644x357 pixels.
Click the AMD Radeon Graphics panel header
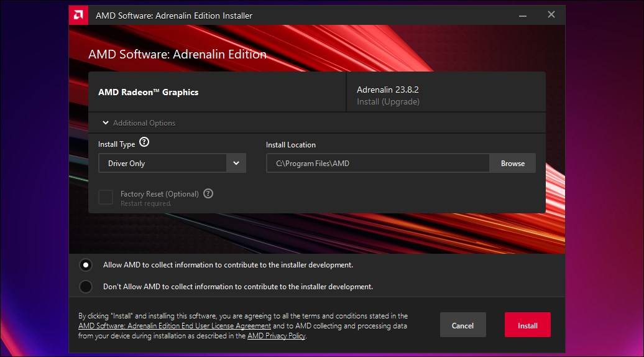point(218,91)
